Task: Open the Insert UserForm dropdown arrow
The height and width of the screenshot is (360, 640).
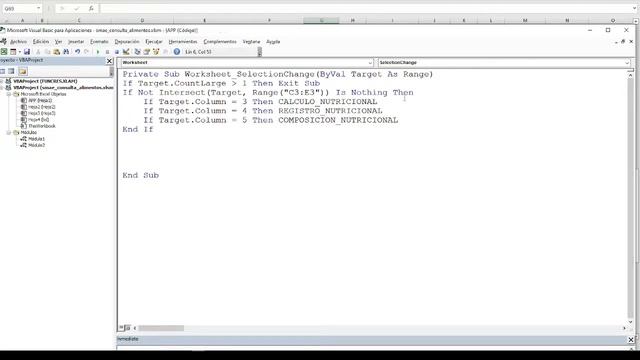Action: (19, 52)
